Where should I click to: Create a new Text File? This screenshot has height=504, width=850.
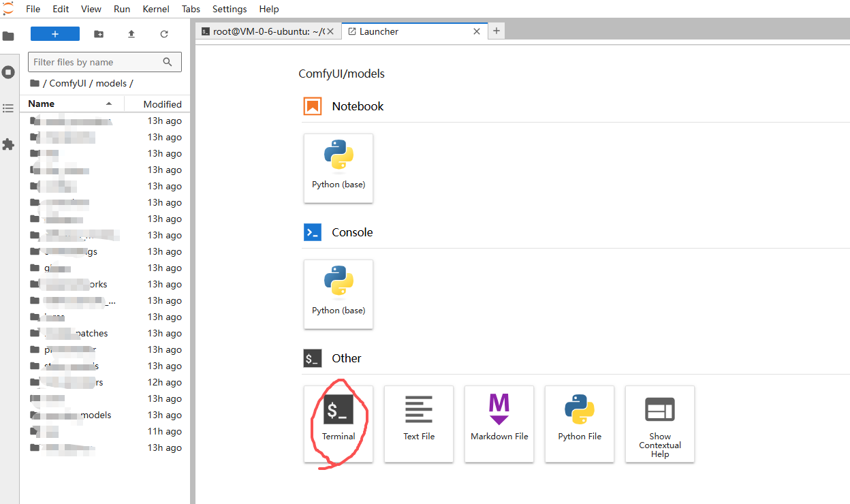coord(419,424)
